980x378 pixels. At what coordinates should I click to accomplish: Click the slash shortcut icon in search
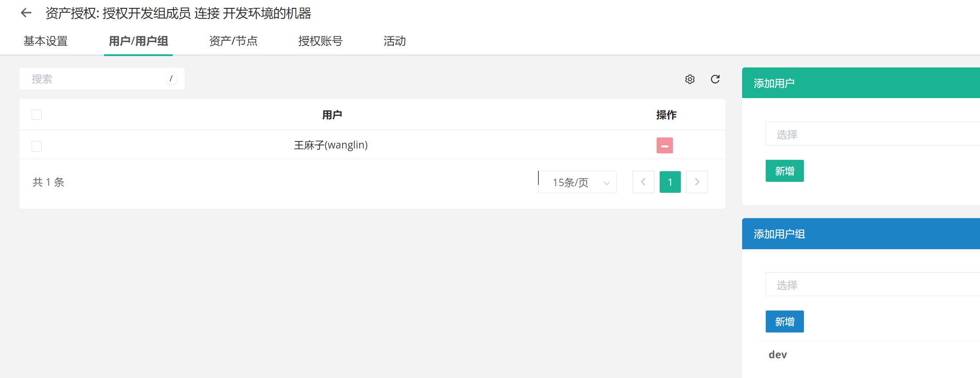[x=171, y=79]
